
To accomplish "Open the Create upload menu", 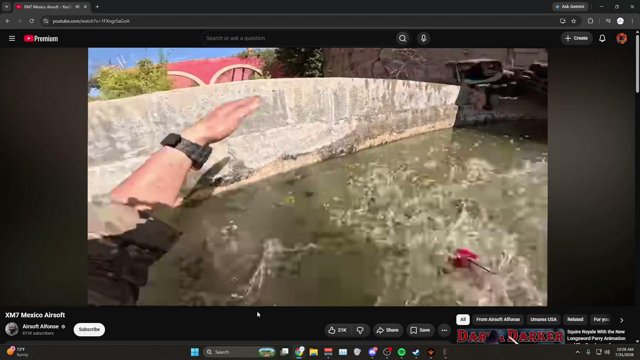I will pyautogui.click(x=576, y=38).
